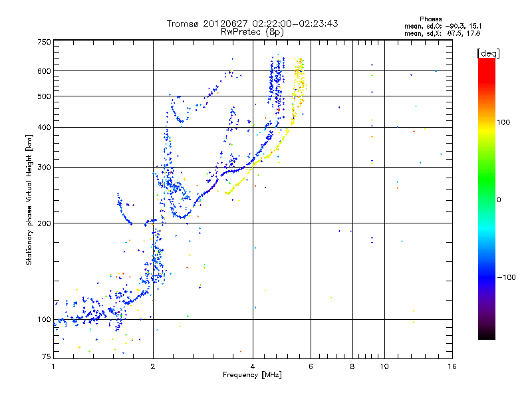This screenshot has width=532, height=399.
Task: Click y-axis tick label '600'
Action: click(44, 71)
